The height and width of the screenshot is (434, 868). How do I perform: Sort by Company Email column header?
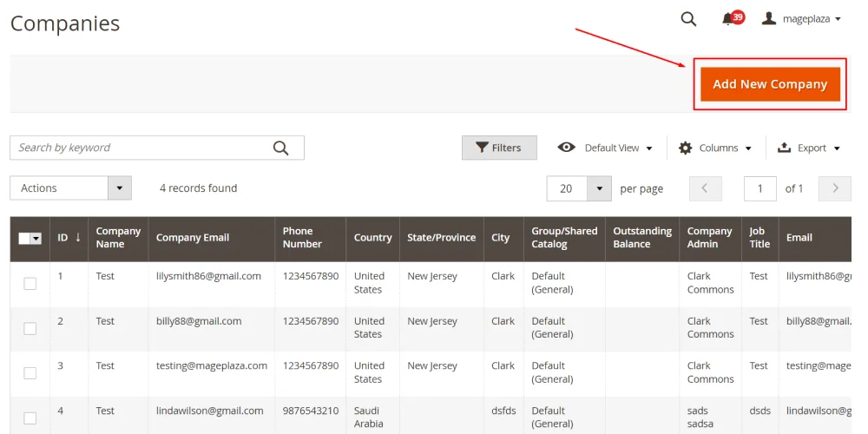(x=193, y=238)
